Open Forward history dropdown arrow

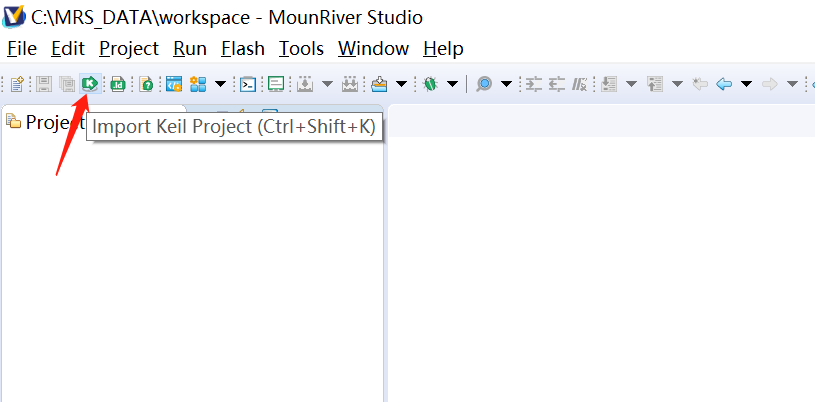792,84
